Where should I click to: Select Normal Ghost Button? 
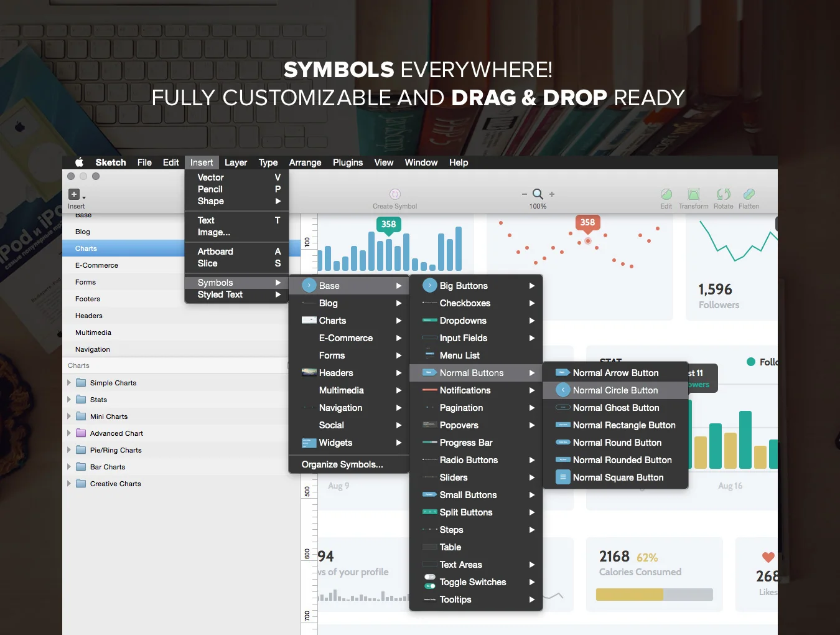click(x=615, y=408)
